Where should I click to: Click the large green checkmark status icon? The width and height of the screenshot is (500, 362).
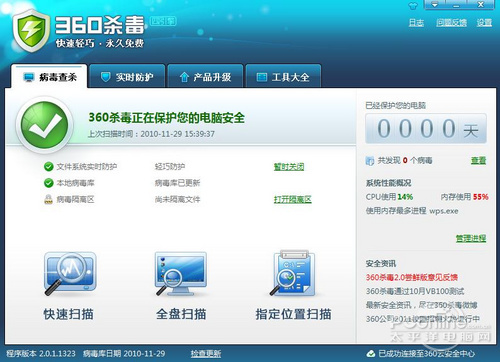point(45,126)
